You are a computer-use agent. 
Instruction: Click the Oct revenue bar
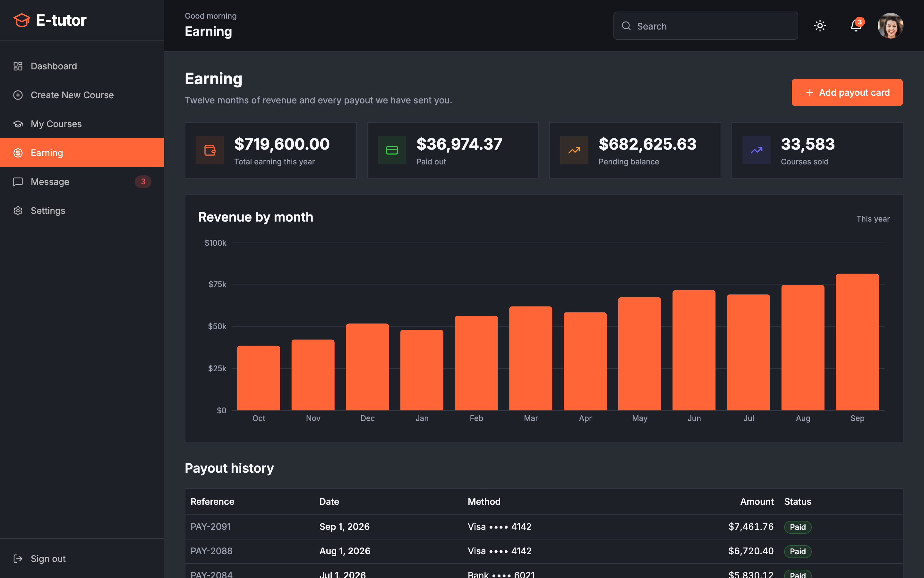pos(259,378)
